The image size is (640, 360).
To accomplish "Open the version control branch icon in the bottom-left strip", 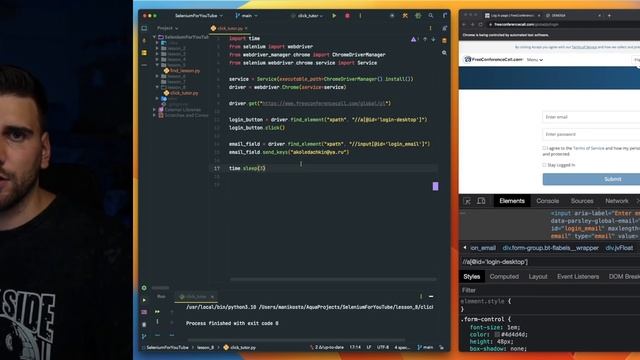I will pos(144,336).
